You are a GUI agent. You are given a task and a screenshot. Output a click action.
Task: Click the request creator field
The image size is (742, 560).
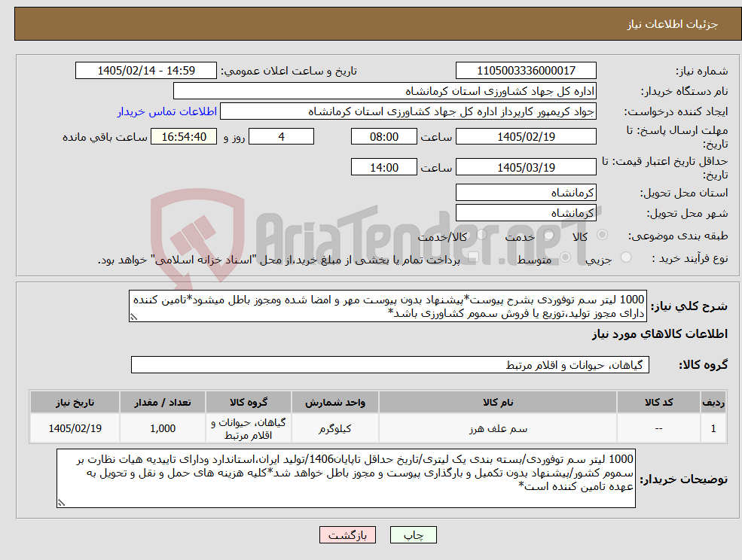point(408,111)
